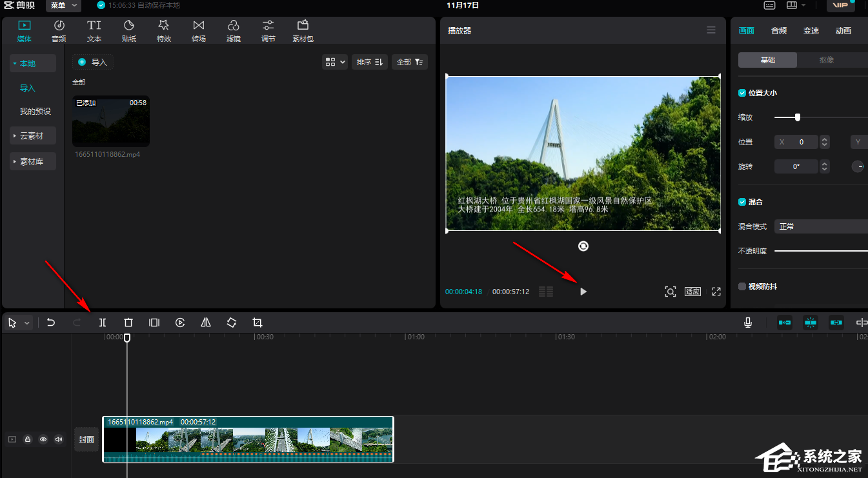Image resolution: width=868 pixels, height=478 pixels.
Task: Open the 音频 audio library tab in top toolbar
Action: (59, 31)
